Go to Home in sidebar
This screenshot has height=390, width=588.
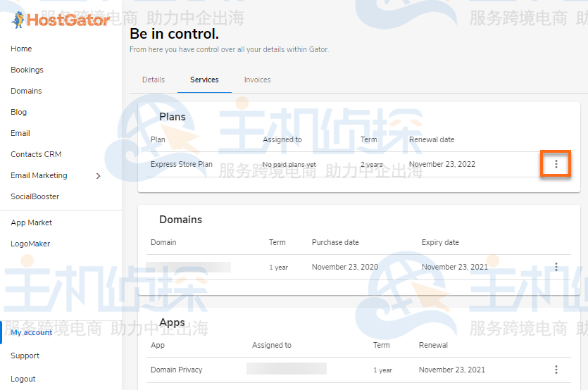click(x=21, y=49)
